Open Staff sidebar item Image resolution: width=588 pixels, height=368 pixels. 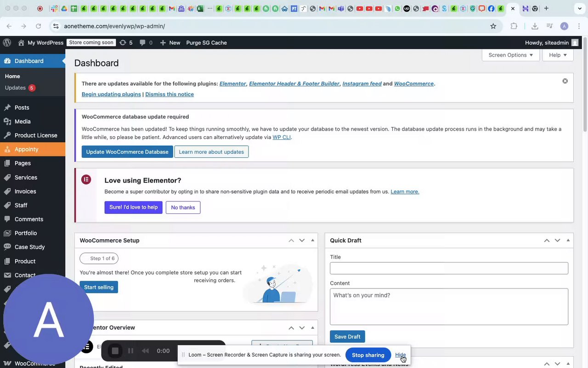(x=33, y=205)
